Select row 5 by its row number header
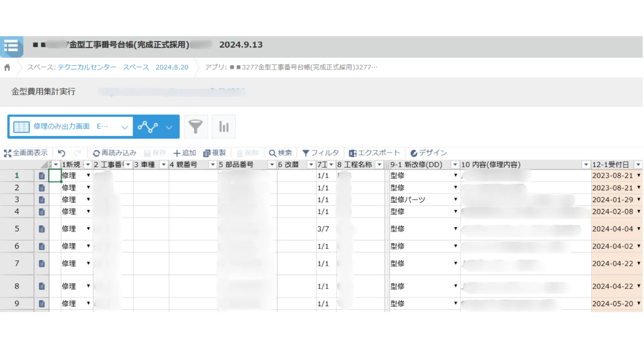The width and height of the screenshot is (644, 362). tap(17, 229)
